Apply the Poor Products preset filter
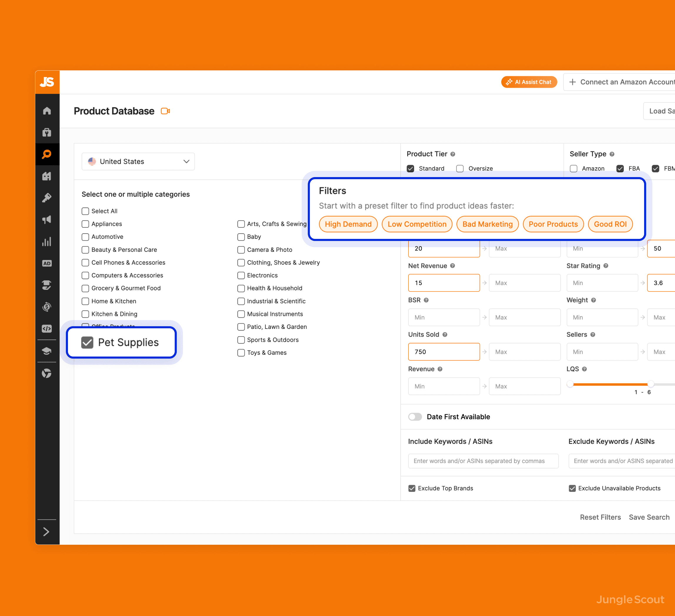675x616 pixels. coord(553,224)
